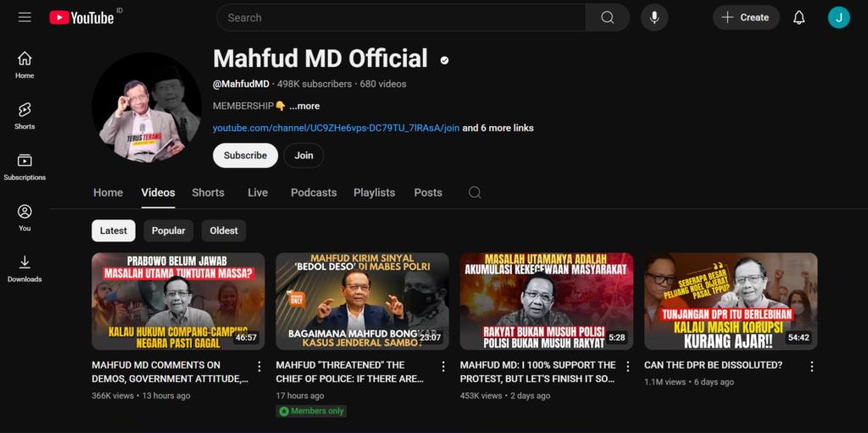The width and height of the screenshot is (868, 433).
Task: Click 366K views · 13 hours ago text
Action: (142, 396)
